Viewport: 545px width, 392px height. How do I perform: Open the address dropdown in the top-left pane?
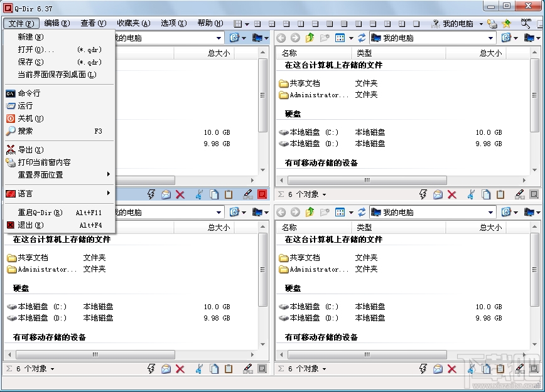pos(219,38)
